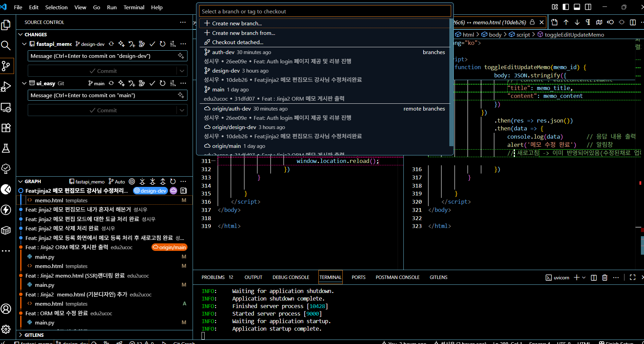
Task: Open the Manage gear icon
Action: (6, 329)
